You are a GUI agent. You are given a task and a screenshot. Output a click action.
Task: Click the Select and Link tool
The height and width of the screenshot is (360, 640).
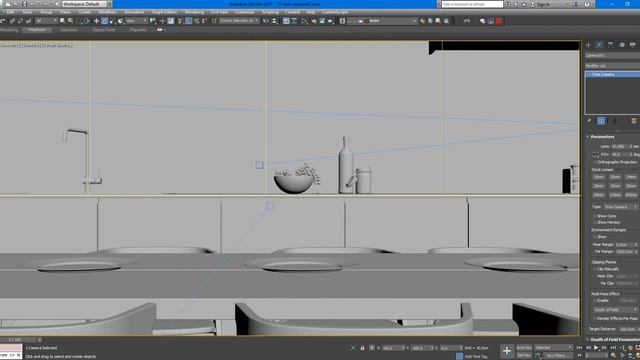pyautogui.click(x=12, y=20)
